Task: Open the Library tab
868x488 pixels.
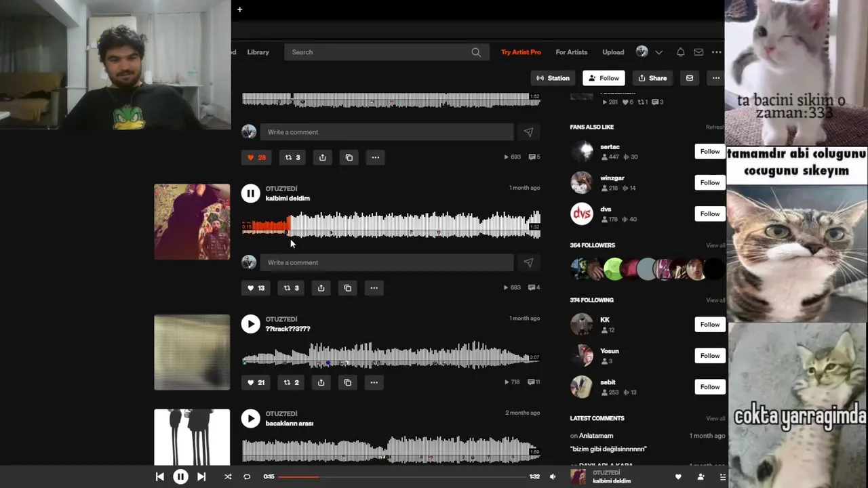Action: [258, 52]
